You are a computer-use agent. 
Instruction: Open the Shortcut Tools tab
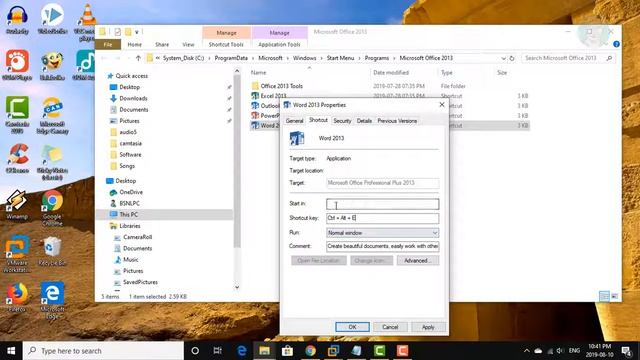(226, 44)
